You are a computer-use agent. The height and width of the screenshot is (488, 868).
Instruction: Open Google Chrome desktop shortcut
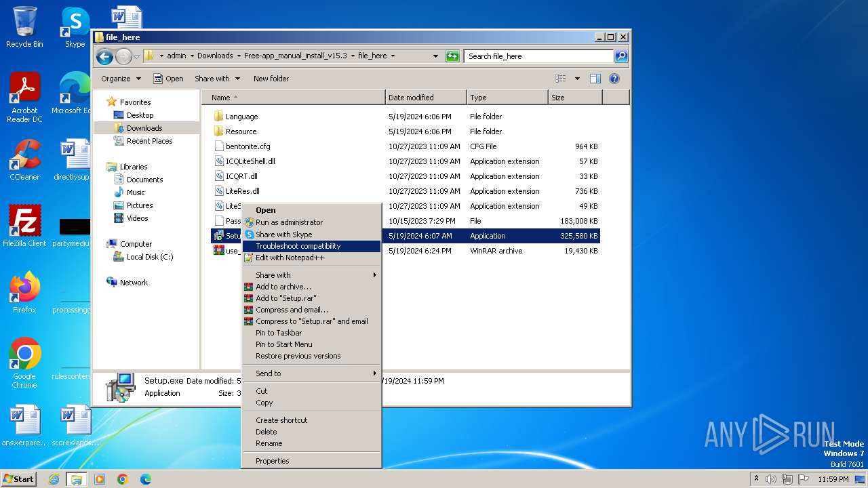[24, 363]
